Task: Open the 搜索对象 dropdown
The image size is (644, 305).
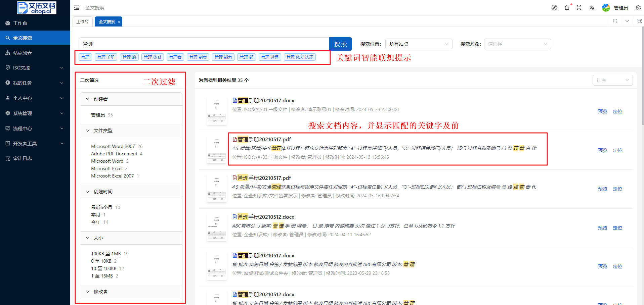Action: click(x=517, y=44)
